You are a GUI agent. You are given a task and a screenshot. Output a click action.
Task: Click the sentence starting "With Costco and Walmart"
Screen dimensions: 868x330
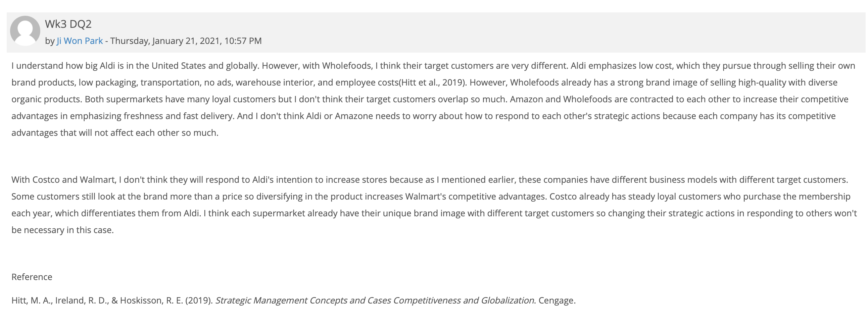pos(430,180)
